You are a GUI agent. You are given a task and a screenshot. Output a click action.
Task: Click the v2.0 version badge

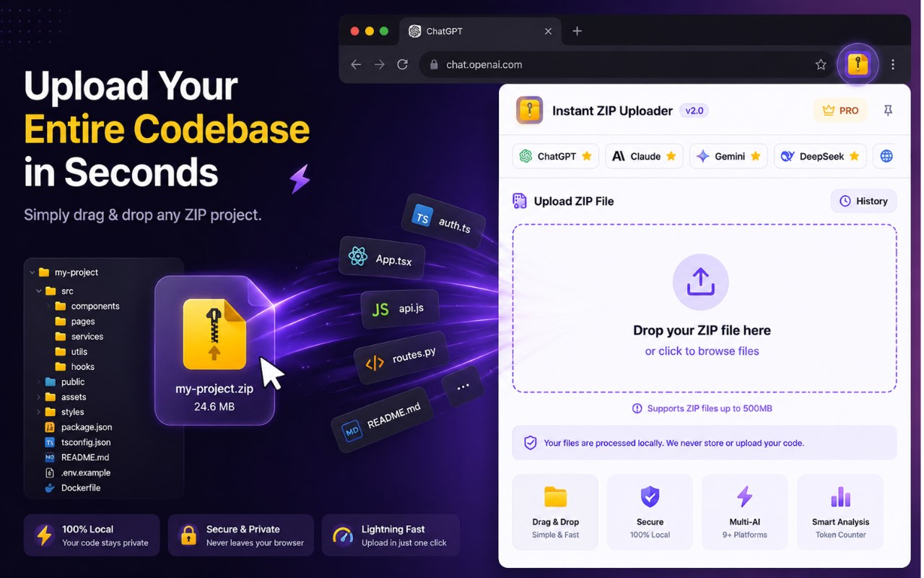point(694,111)
